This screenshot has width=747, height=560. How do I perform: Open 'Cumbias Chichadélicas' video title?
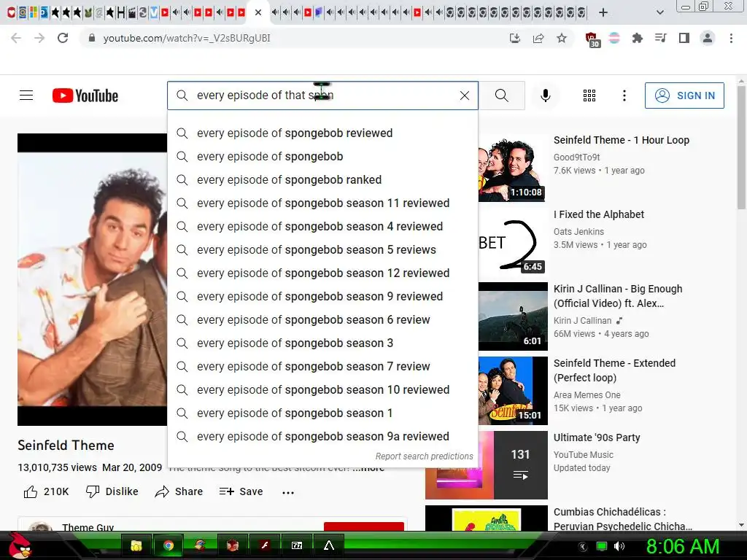coord(622,519)
